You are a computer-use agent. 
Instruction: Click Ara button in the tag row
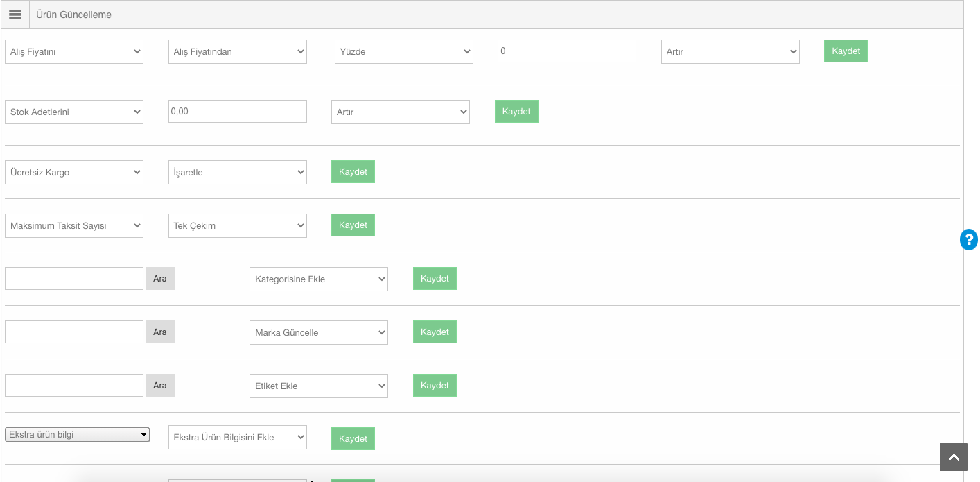pos(160,385)
